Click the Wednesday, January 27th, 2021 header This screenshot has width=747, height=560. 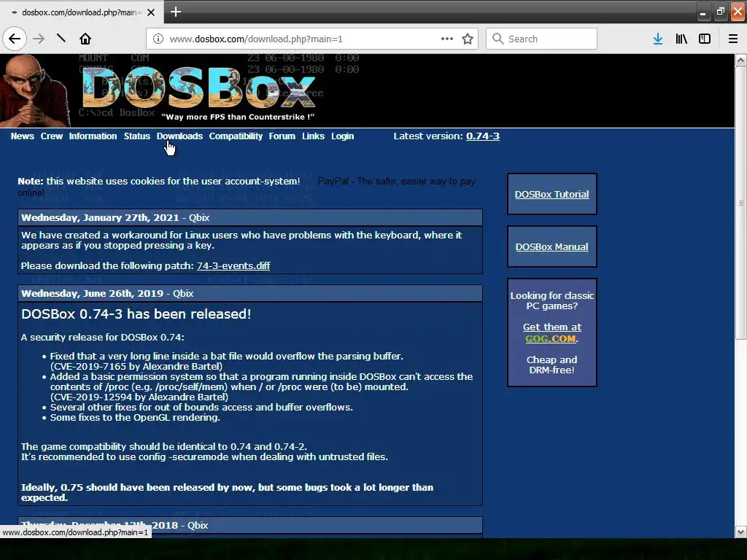[x=250, y=217]
